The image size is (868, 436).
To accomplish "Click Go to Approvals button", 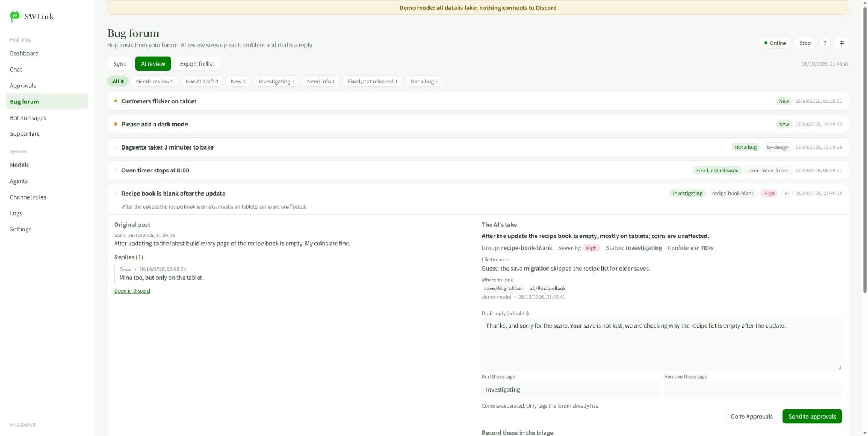I will 751,417.
